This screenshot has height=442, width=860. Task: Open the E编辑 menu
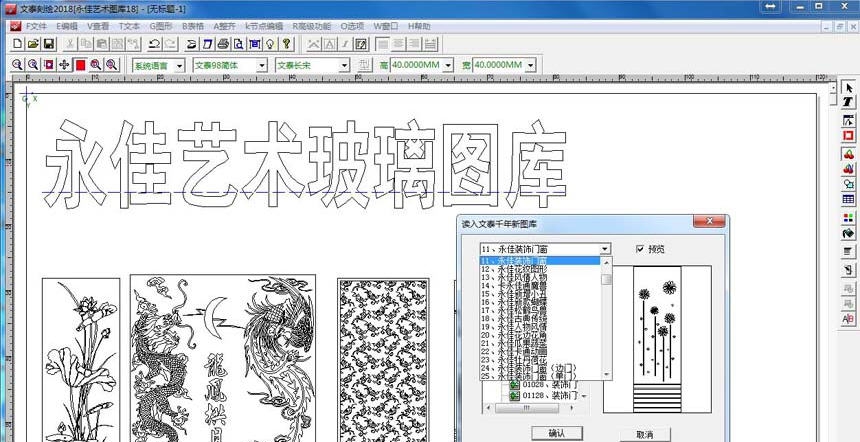[67, 26]
